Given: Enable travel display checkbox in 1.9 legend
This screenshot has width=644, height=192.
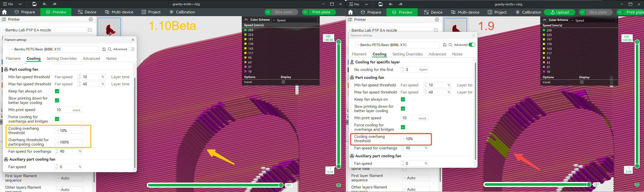Looking at the screenshot, I should coord(582,82).
